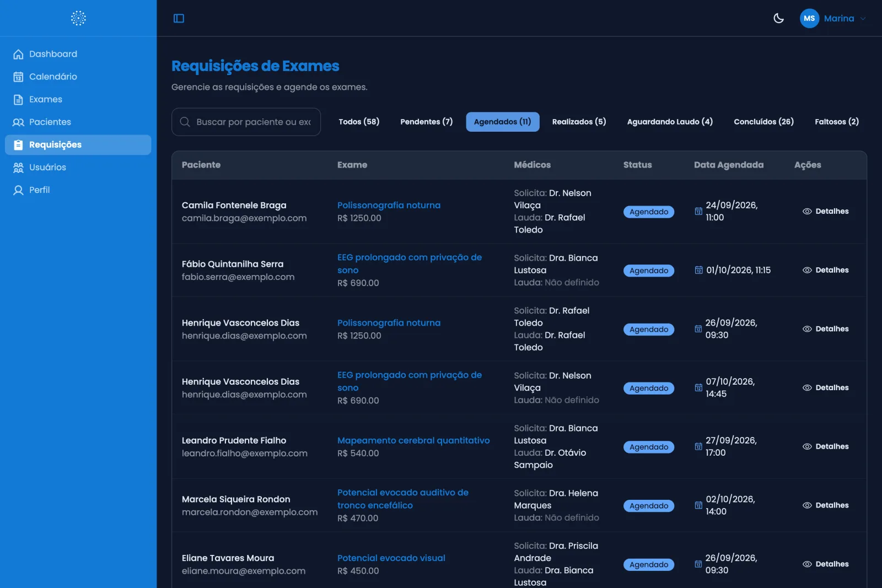The height and width of the screenshot is (588, 882).
Task: View Detalhes for Leandro Prudente Fialho
Action: (x=825, y=446)
